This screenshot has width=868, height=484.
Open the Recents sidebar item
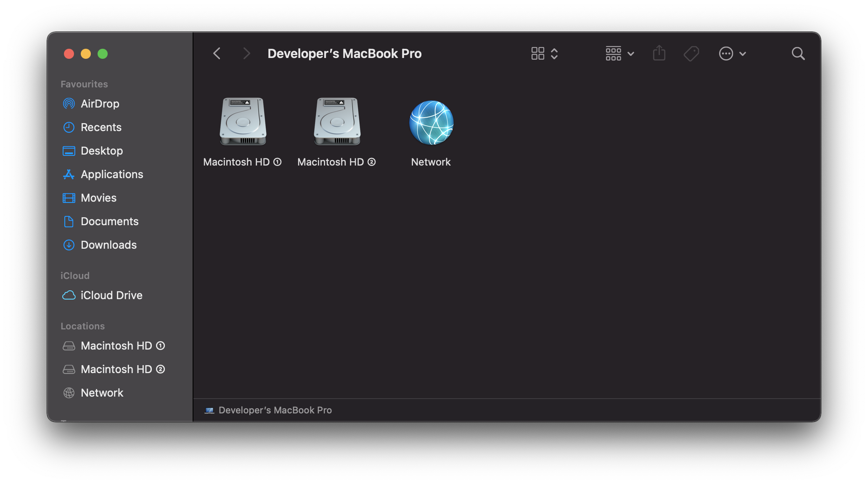tap(101, 127)
